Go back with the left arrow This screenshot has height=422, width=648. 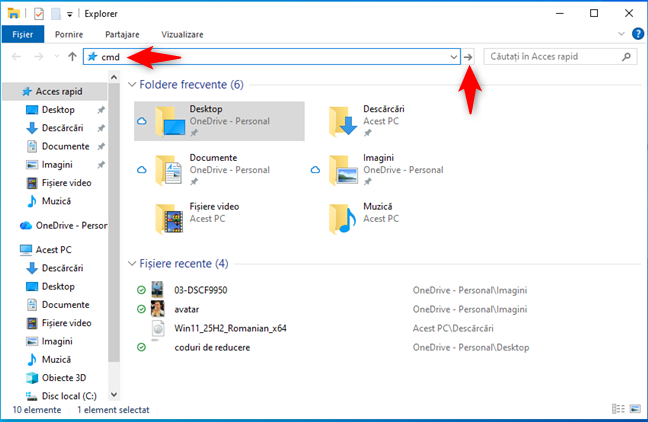[x=16, y=57]
